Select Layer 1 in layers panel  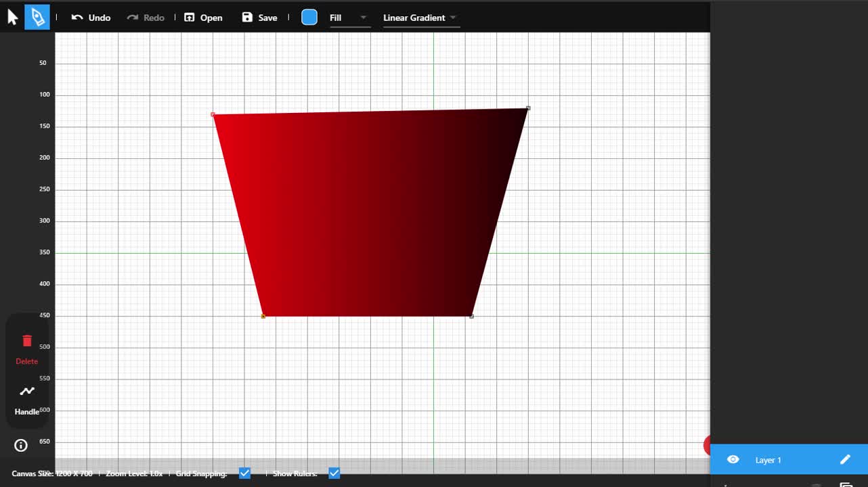click(789, 460)
